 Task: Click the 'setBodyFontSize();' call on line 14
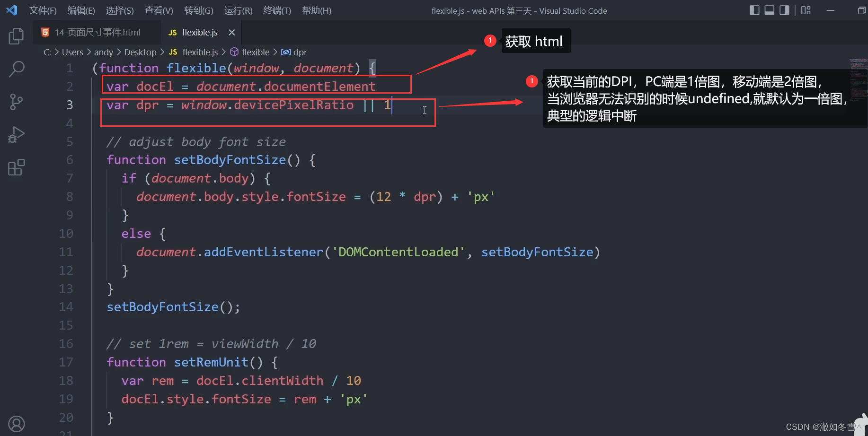point(173,307)
